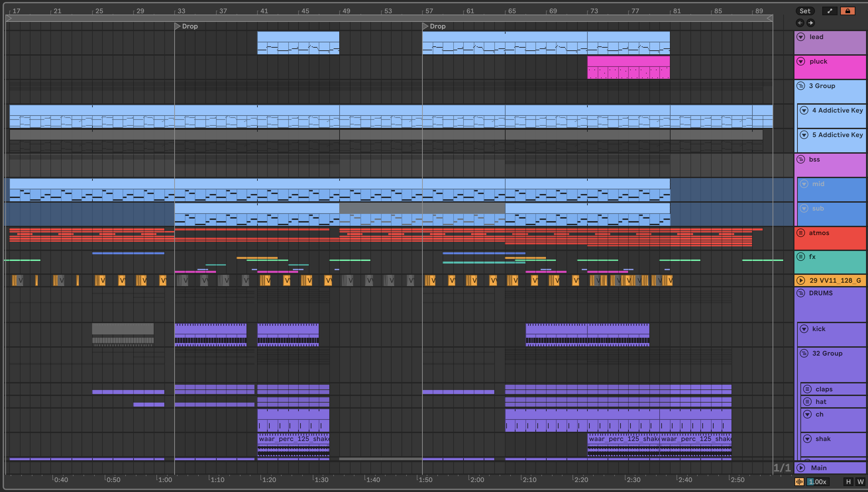Collapse the atmos group track
This screenshot has height=492, width=868.
[x=801, y=233]
